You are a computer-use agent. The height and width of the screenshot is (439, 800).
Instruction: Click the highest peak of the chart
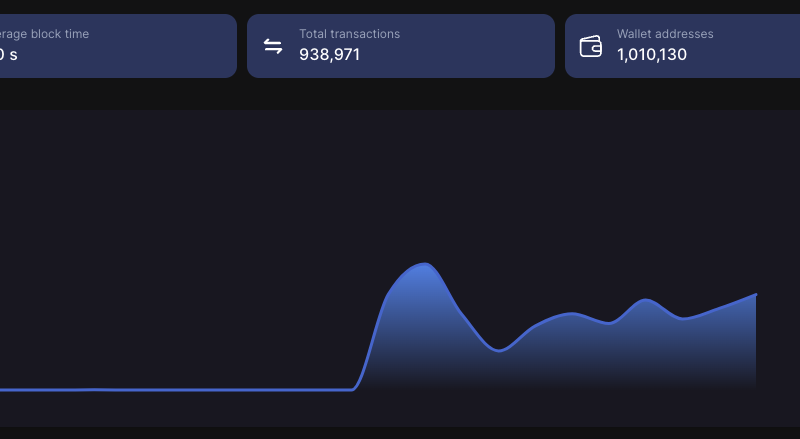click(x=424, y=265)
